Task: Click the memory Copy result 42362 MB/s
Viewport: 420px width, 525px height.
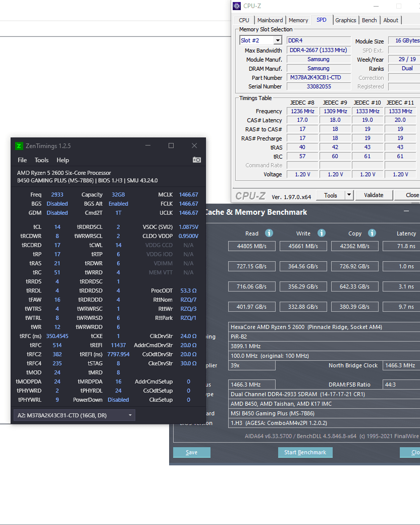Action: pos(355,246)
